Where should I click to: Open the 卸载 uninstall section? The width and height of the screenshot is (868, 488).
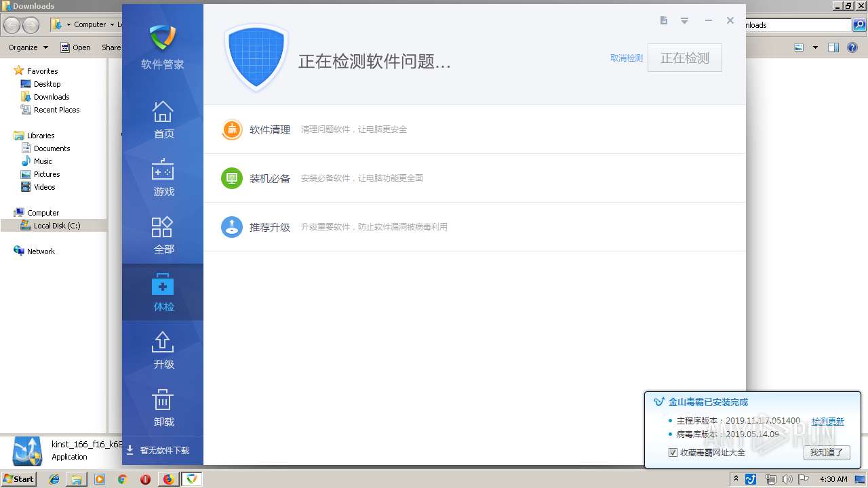[163, 407]
